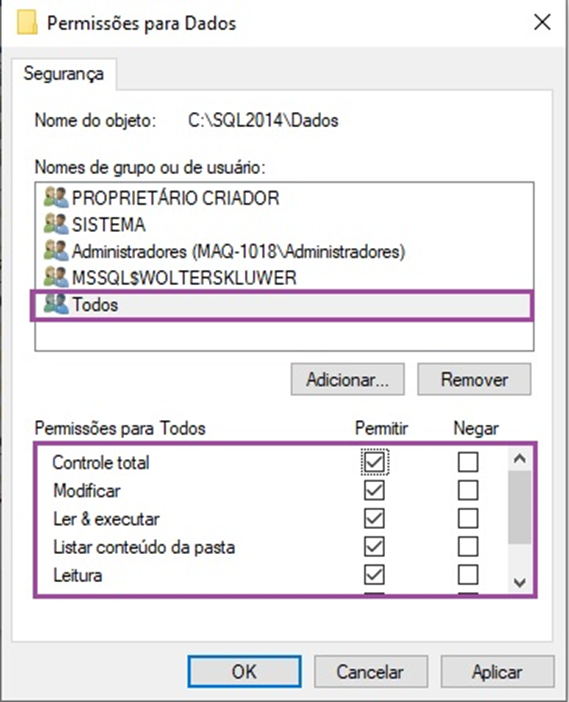
Task: Click the MSSQL$WOLTERSKLUWER group icon
Action: point(56,278)
